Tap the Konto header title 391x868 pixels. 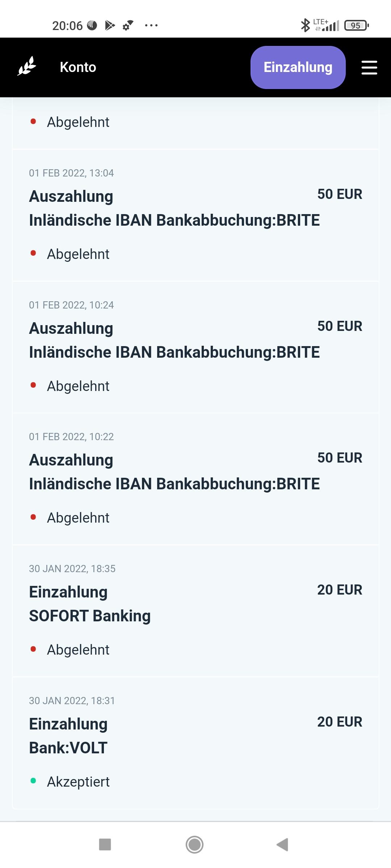coord(78,67)
